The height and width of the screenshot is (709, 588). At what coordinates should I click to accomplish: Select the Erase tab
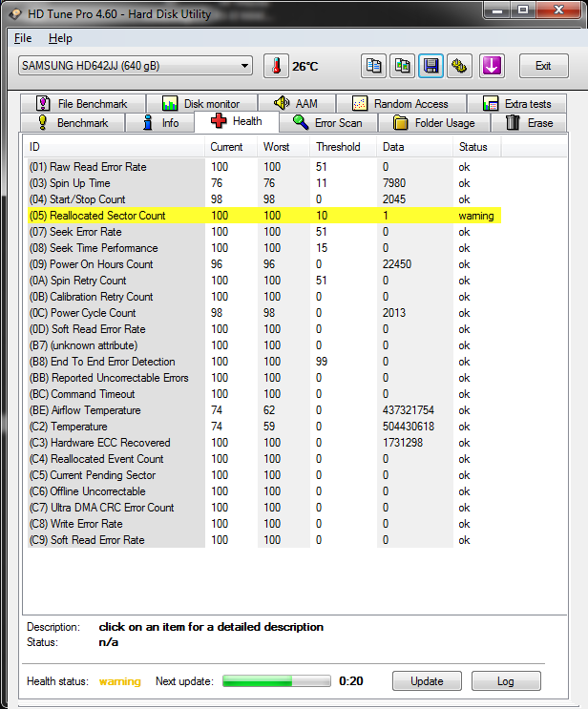[529, 122]
